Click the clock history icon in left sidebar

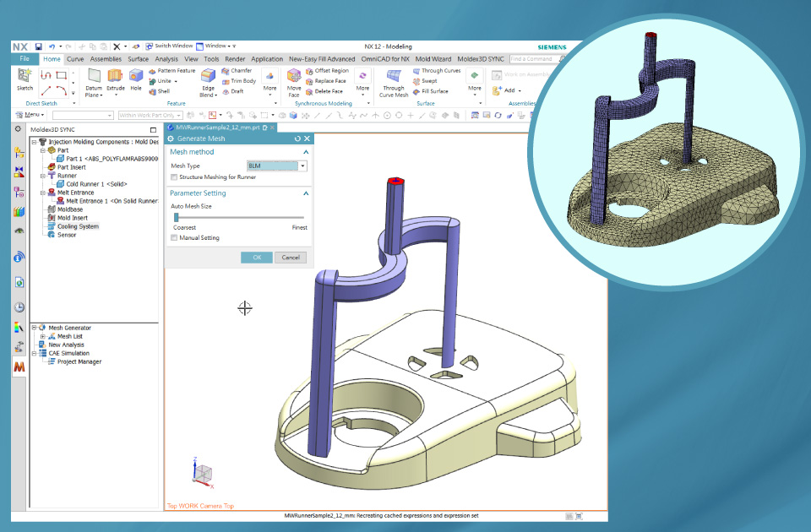[x=19, y=307]
